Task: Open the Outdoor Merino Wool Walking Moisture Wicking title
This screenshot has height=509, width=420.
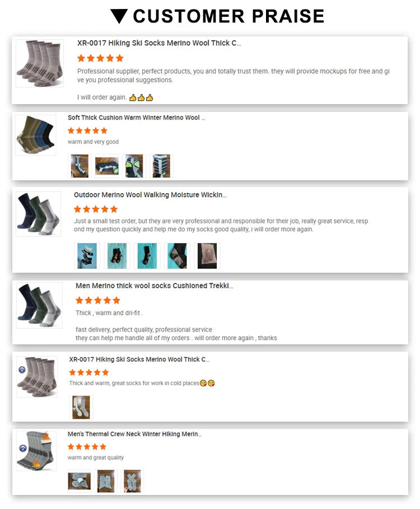Action: [x=150, y=195]
